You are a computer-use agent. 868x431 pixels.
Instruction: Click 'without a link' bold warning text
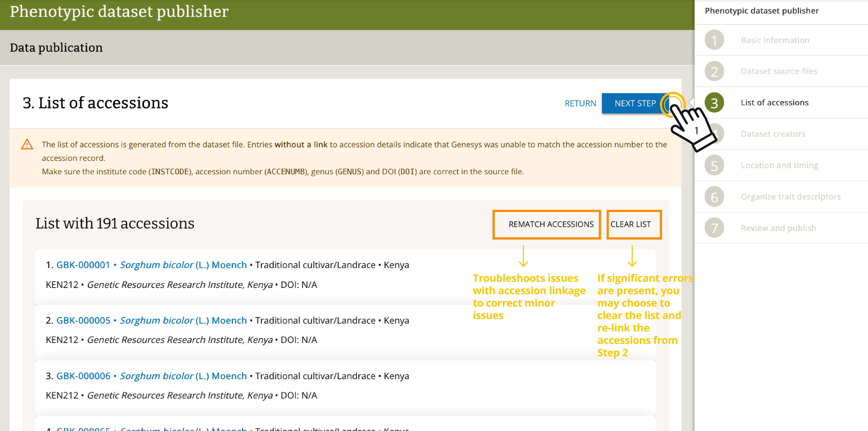[x=301, y=144]
